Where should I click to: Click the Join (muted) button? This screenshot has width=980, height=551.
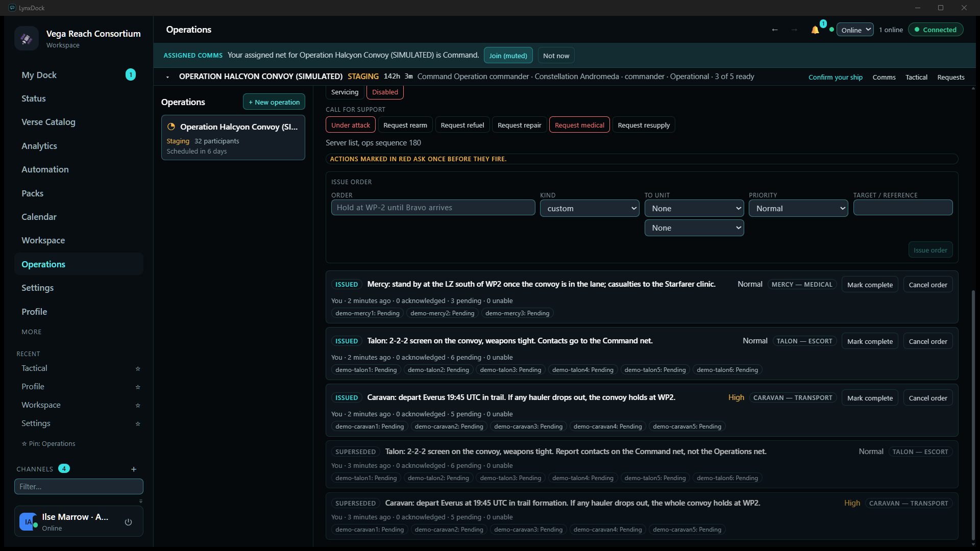click(x=508, y=56)
